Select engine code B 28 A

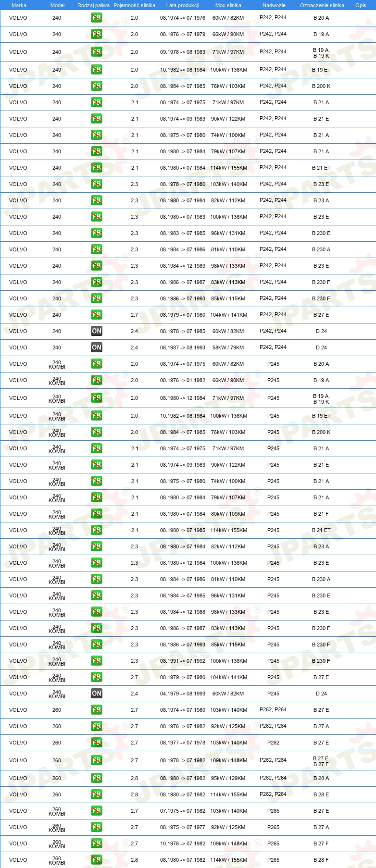pyautogui.click(x=321, y=778)
